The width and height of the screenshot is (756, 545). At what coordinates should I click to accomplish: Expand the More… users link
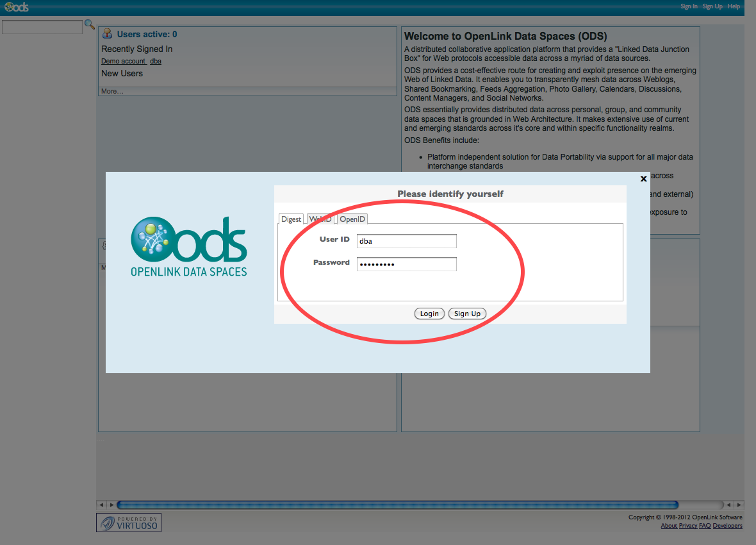point(112,91)
